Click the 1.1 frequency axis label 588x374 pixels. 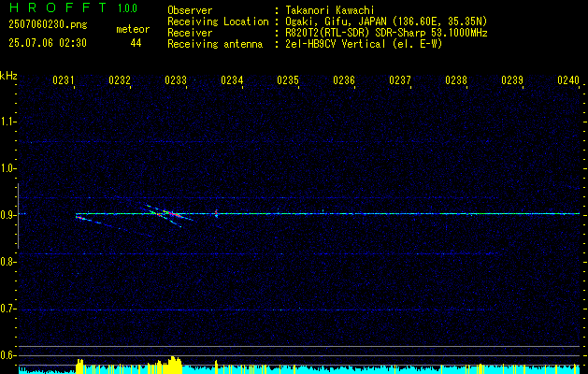(7, 122)
